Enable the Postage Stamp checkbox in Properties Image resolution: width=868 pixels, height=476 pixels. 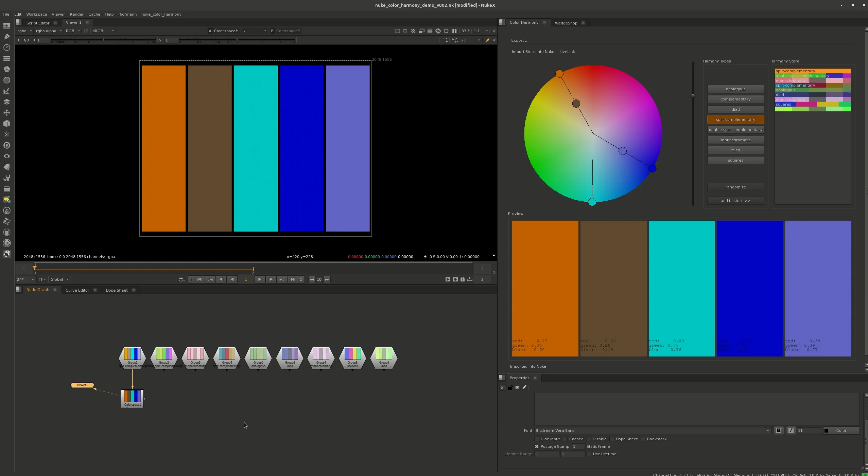[537, 446]
